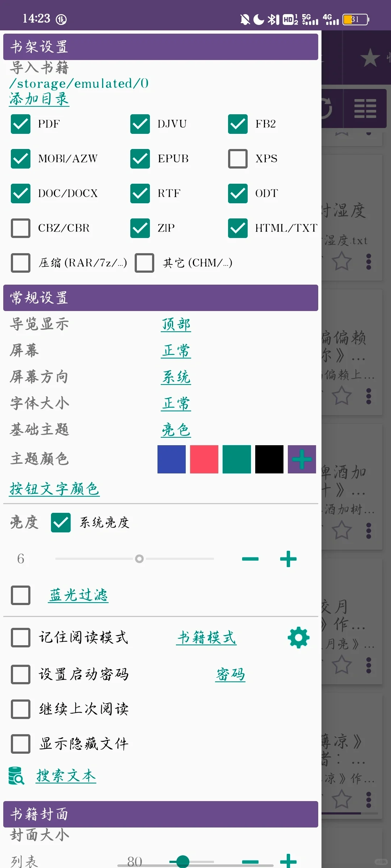The height and width of the screenshot is (868, 391).
Task: Open the 按钮文字颜色 link
Action: (x=54, y=489)
